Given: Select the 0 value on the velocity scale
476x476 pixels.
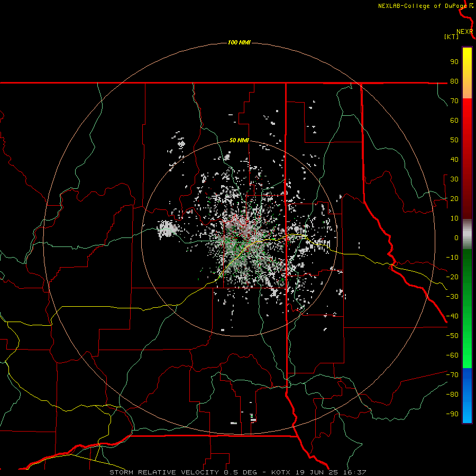Looking at the screenshot, I should 456,238.
